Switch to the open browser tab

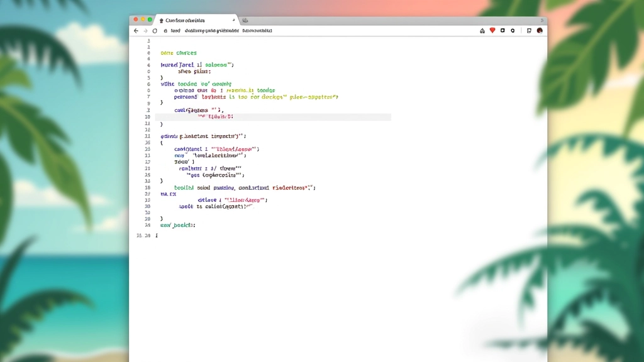189,20
